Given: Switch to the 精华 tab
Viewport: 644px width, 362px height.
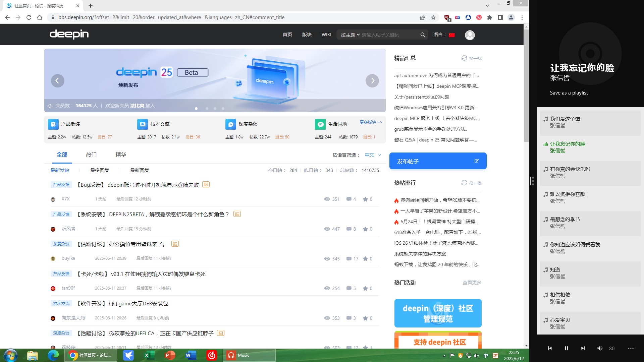Looking at the screenshot, I should click(x=121, y=155).
